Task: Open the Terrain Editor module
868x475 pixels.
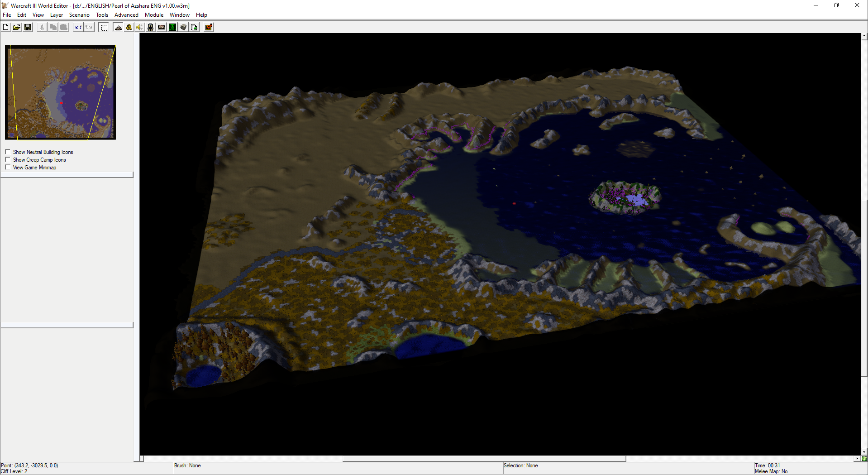Action: tap(118, 27)
